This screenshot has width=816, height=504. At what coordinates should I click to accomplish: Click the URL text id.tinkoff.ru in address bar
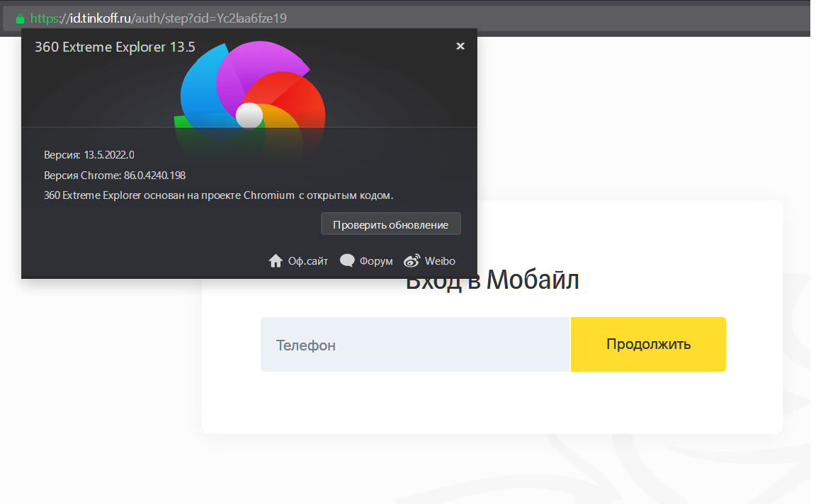pos(100,18)
